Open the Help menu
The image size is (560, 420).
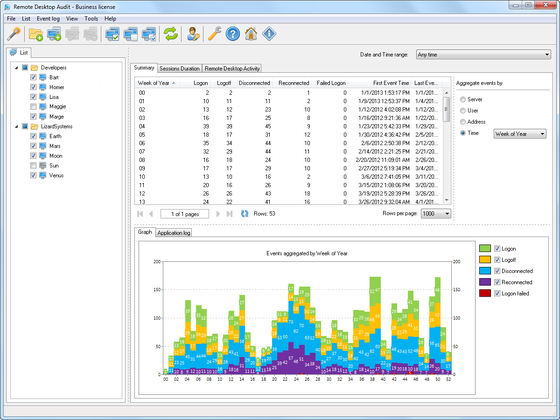[x=110, y=19]
